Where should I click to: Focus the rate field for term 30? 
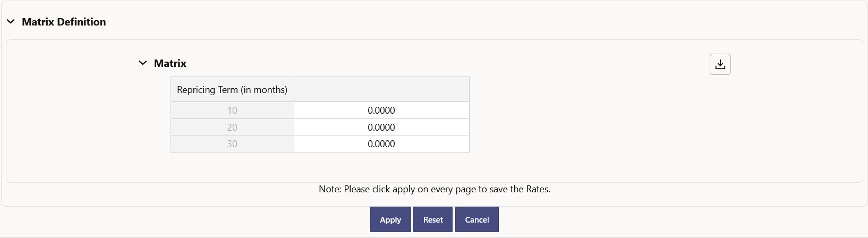coord(381,144)
